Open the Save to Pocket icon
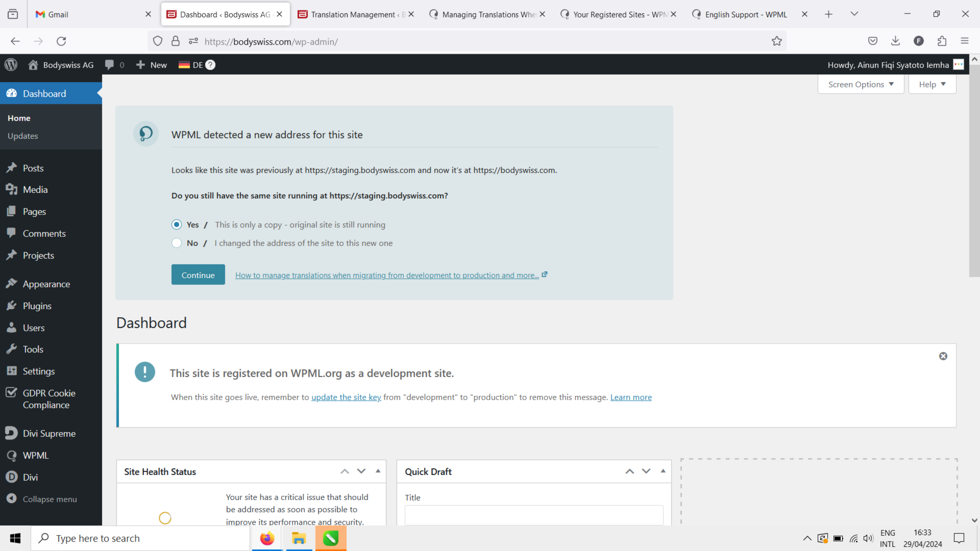The image size is (980, 551). [x=873, y=41]
